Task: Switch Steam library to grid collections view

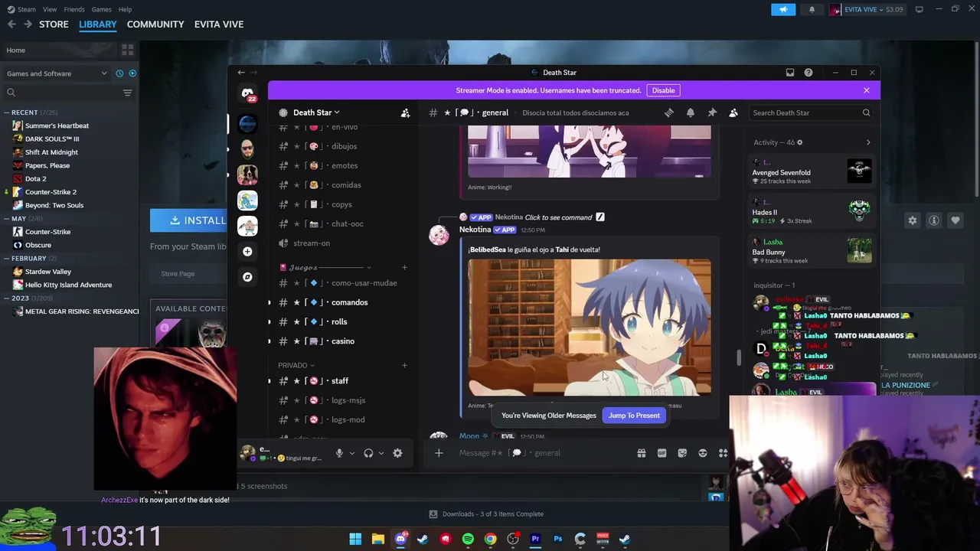Action: (x=127, y=51)
